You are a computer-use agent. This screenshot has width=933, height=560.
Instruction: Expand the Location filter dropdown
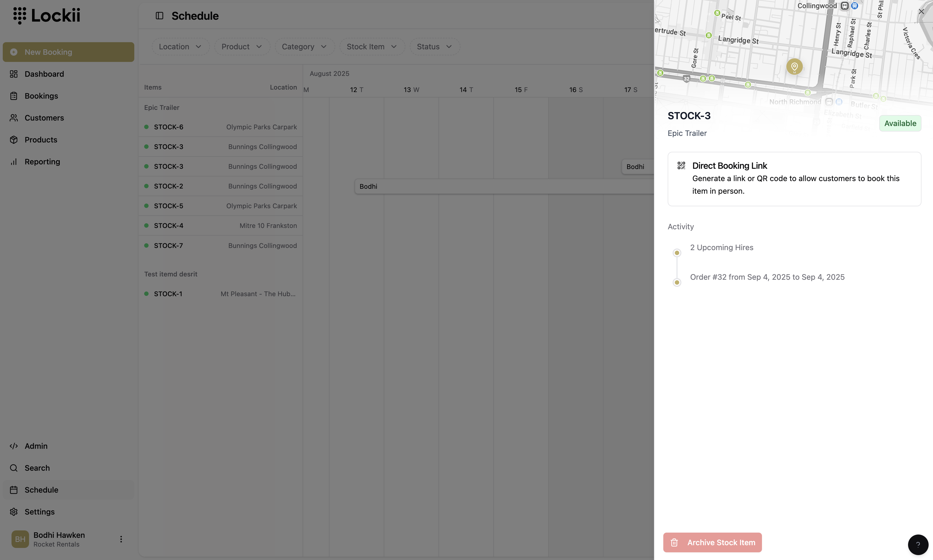[180, 47]
